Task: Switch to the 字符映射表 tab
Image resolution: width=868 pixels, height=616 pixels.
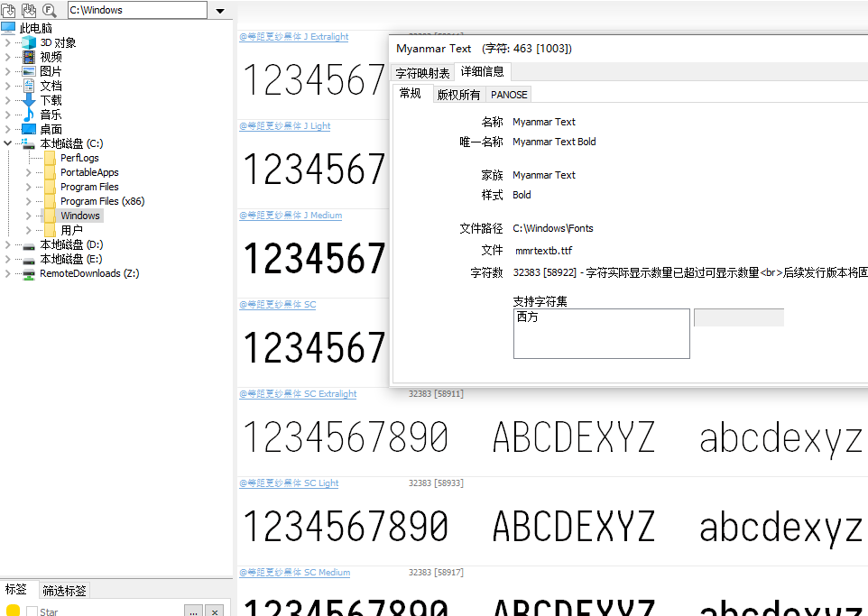Action: pos(422,73)
